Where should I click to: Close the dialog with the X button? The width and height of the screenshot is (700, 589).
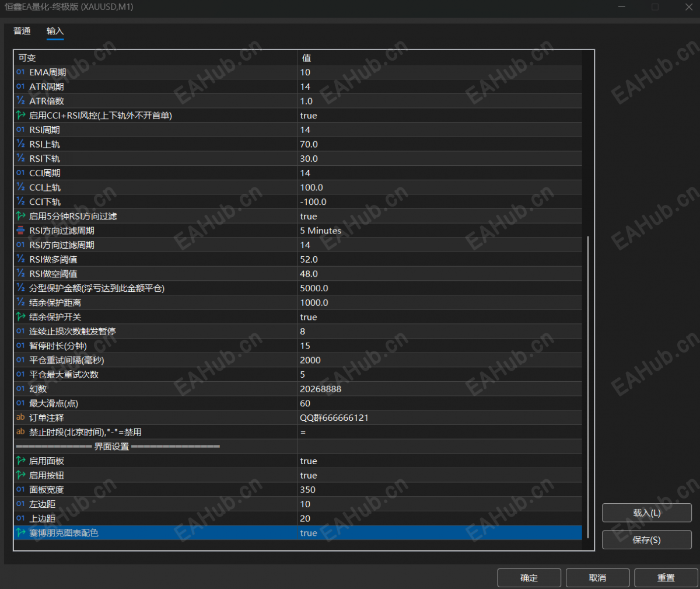pos(688,7)
